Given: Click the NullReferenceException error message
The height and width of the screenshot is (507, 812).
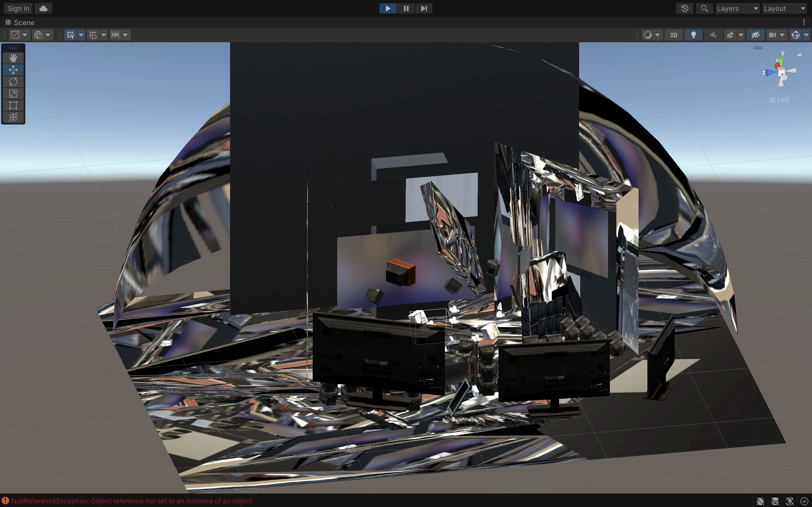Looking at the screenshot, I should (x=131, y=501).
